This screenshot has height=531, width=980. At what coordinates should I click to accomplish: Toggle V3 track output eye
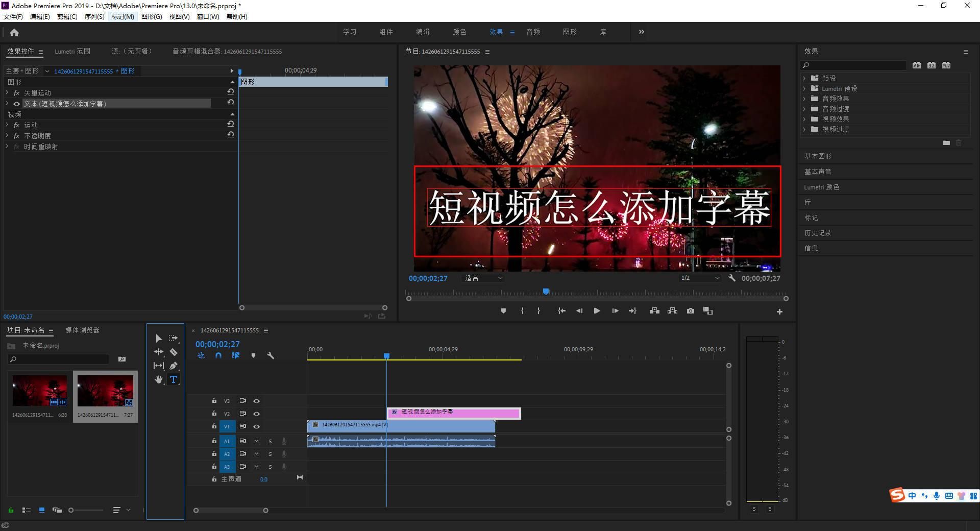(256, 401)
